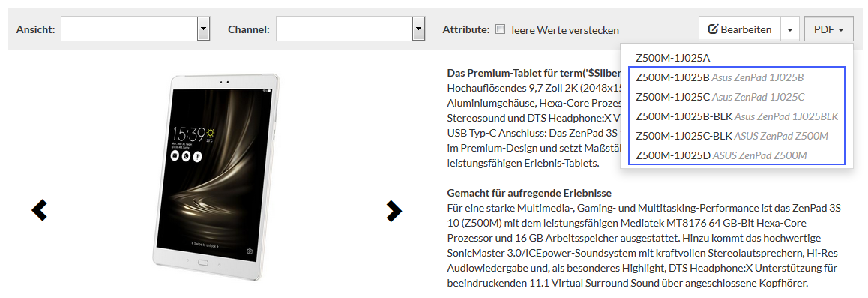Open the Ansicht dropdown arrow

pyautogui.click(x=203, y=29)
